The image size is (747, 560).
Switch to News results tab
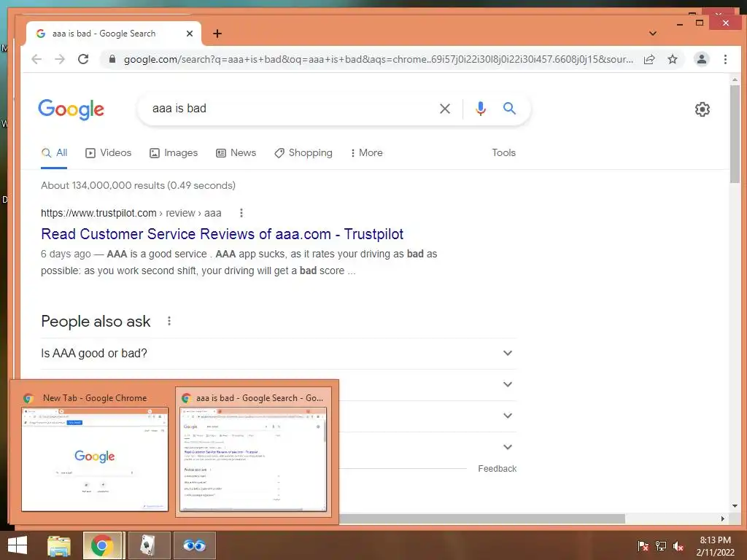[236, 153]
